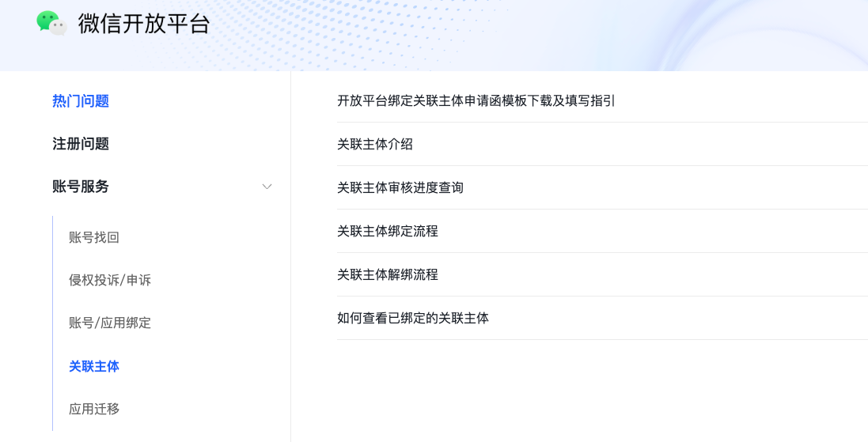The height and width of the screenshot is (442, 868).
Task: View 关联主体审核进度查询 article
Action: (400, 188)
